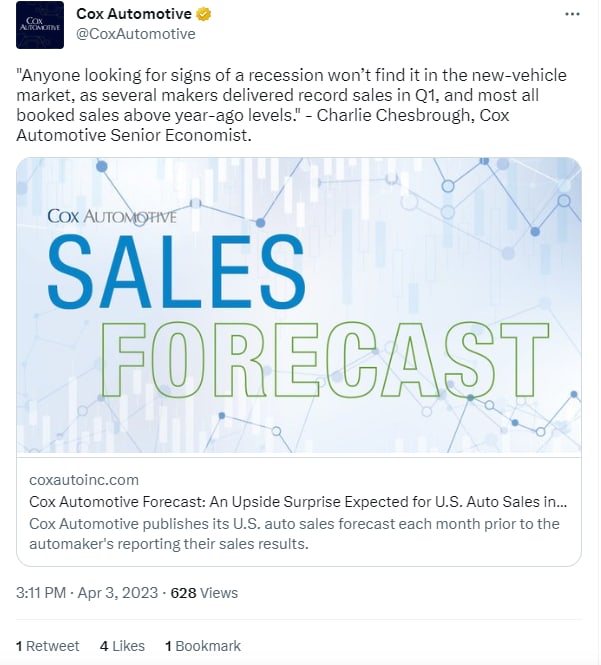Click the @CoxAutomotive handle
The height and width of the screenshot is (665, 601).
coord(136,34)
